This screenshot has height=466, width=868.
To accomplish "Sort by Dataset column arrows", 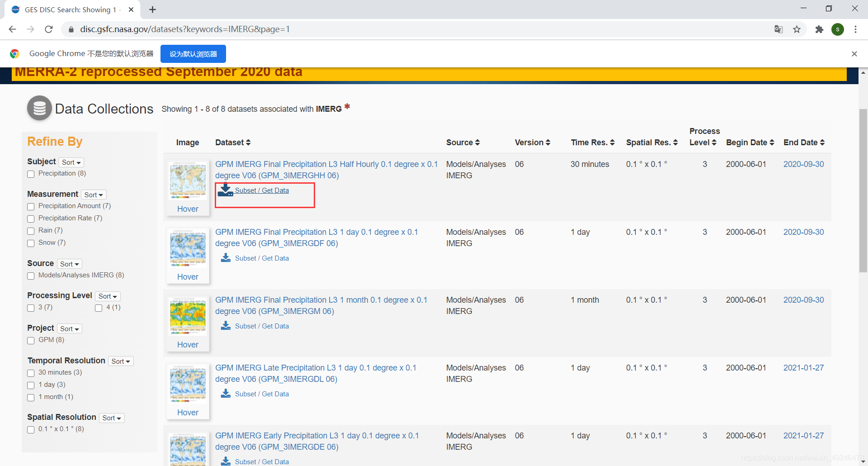I will (248, 143).
